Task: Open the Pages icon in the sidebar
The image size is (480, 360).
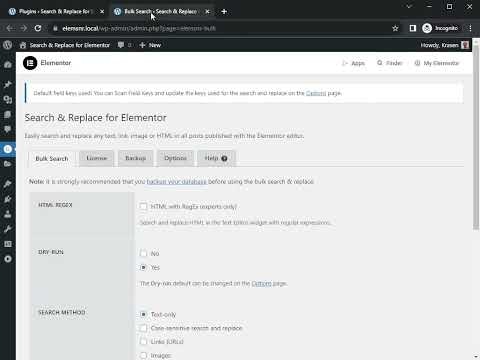Action: [x=8, y=115]
